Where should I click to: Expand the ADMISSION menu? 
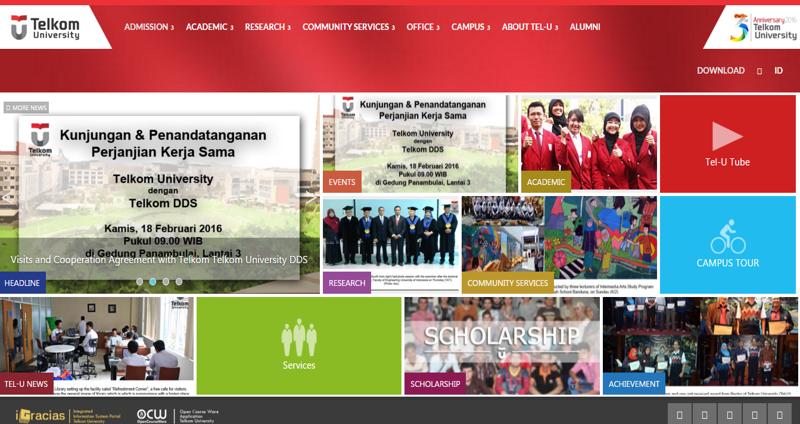pyautogui.click(x=148, y=27)
